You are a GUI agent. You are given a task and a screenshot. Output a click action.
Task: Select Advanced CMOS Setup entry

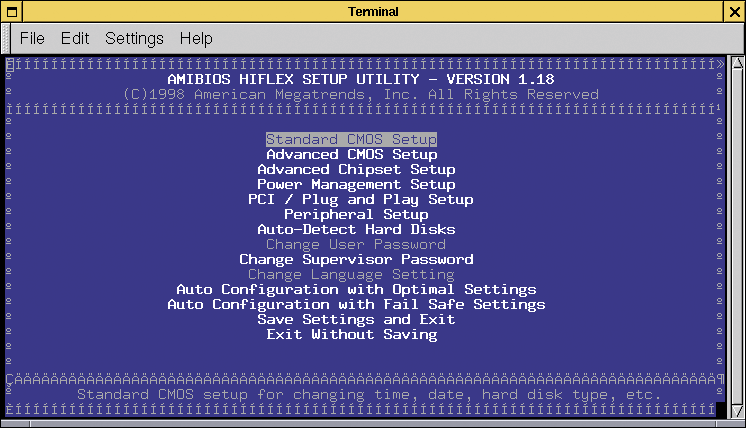(352, 155)
